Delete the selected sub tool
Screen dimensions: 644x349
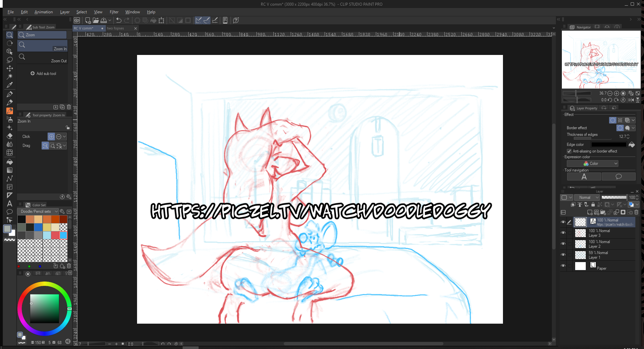69,107
